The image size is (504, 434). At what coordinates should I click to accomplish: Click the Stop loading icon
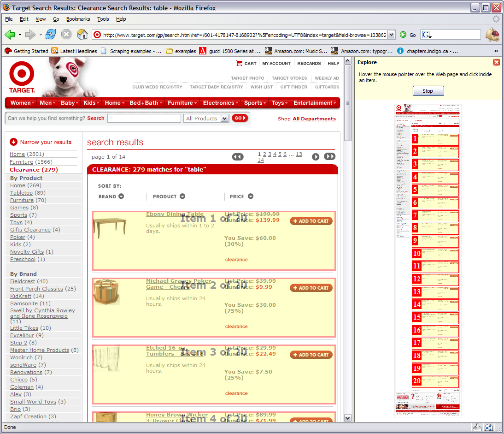pyautogui.click(x=66, y=35)
